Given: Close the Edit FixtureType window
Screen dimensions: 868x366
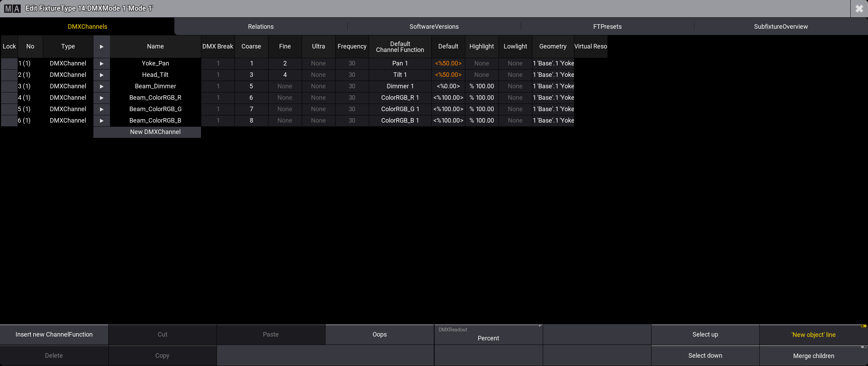Looking at the screenshot, I should [859, 9].
